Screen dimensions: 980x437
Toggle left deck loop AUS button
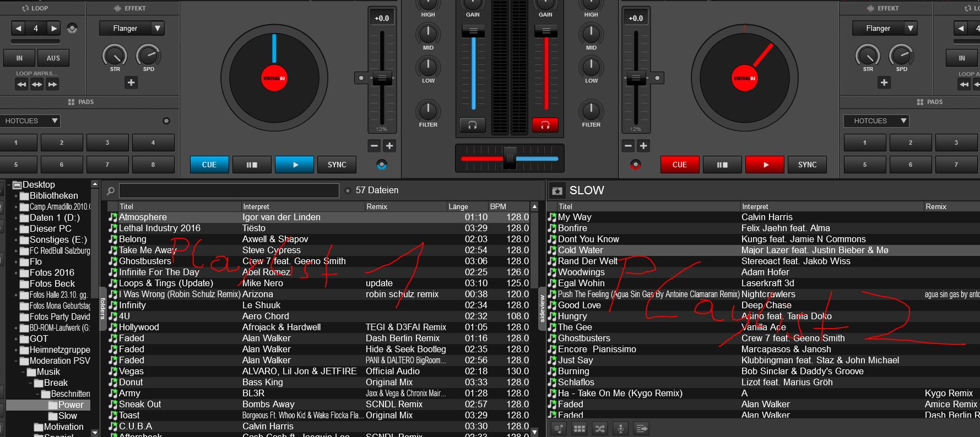coord(53,58)
